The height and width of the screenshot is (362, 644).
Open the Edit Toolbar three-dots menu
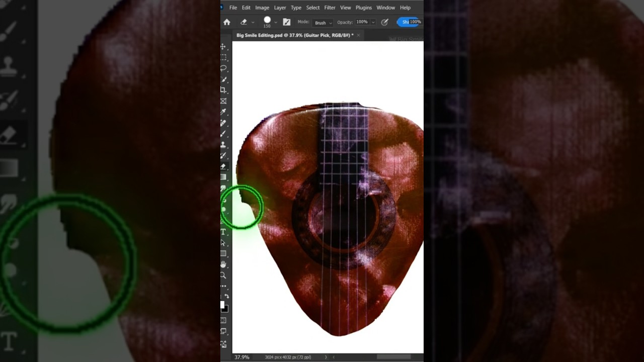point(223,286)
